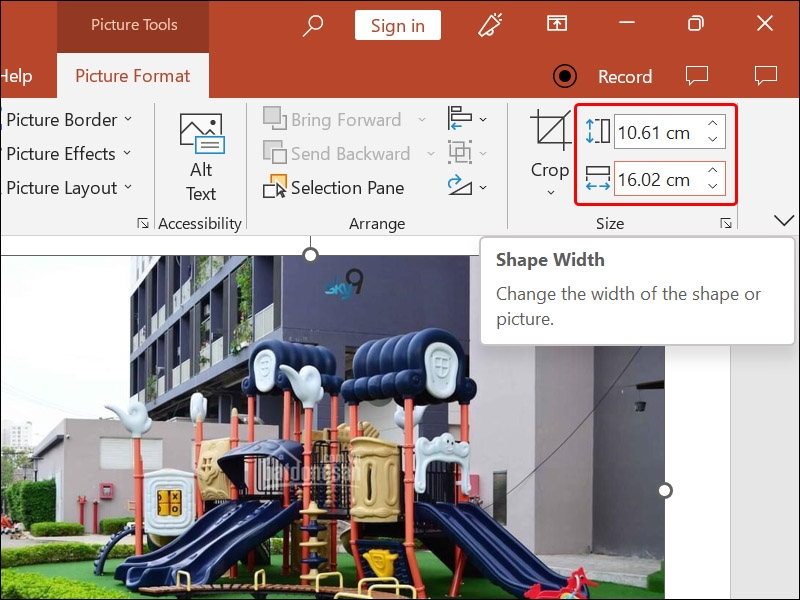This screenshot has width=800, height=600.
Task: Increase Shape Height with the up stepper
Action: coord(710,124)
